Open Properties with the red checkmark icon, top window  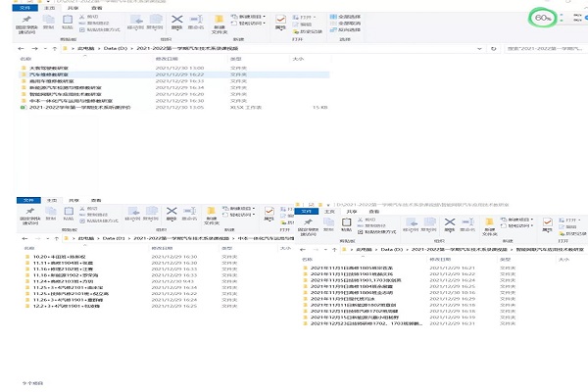281,21
